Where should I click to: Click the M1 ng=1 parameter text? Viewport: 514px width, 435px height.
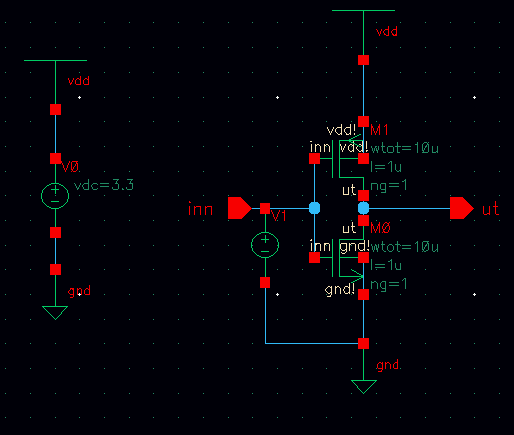[389, 185]
